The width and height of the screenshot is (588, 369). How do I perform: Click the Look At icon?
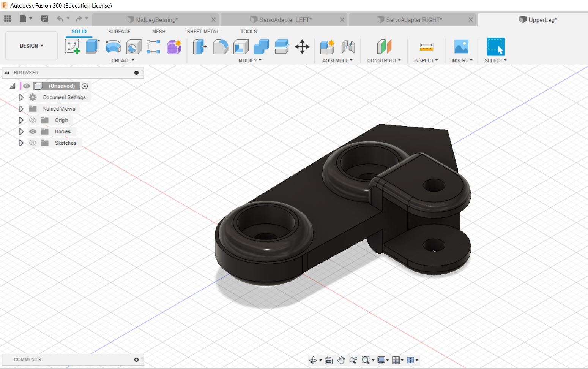pos(329,360)
